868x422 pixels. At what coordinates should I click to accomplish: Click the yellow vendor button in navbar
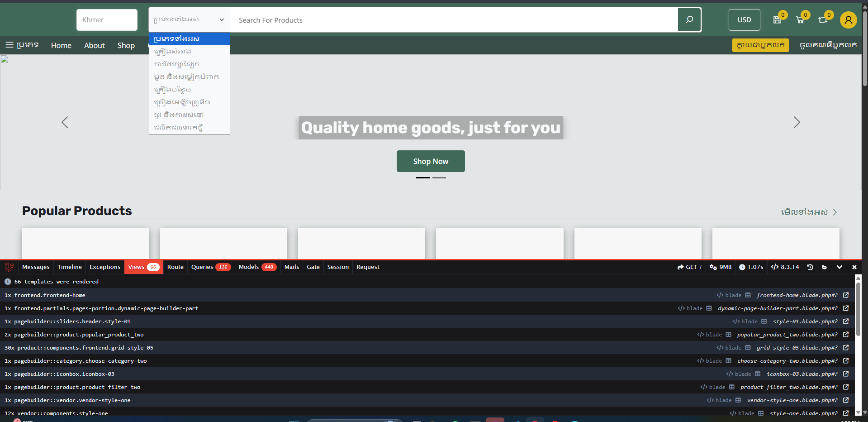pos(760,45)
